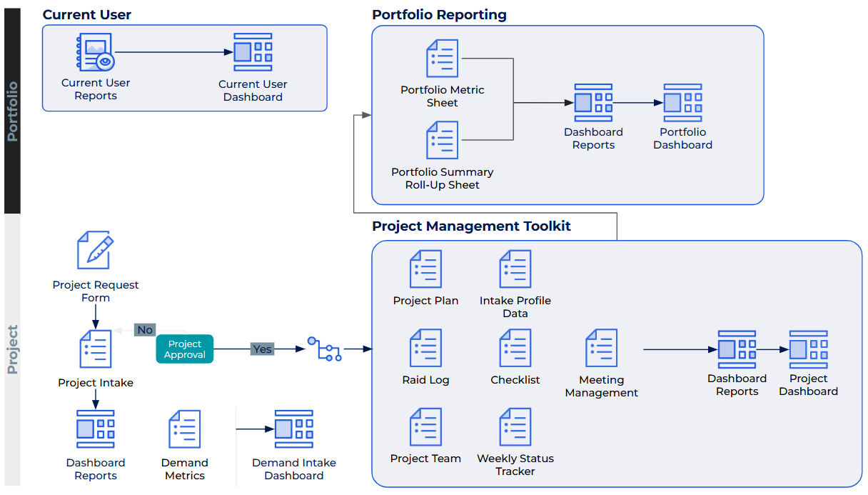The width and height of the screenshot is (868, 495).
Task: Click the Project Plan document icon
Action: (x=425, y=269)
